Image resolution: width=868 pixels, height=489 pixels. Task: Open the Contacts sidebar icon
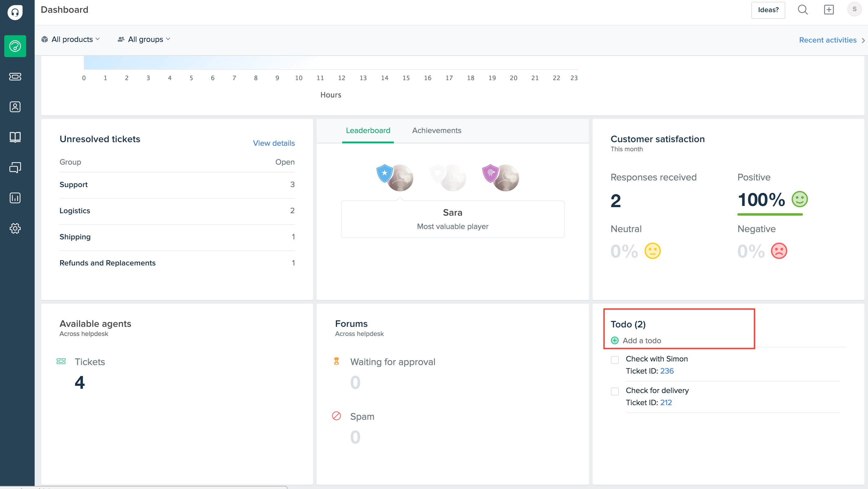click(15, 107)
